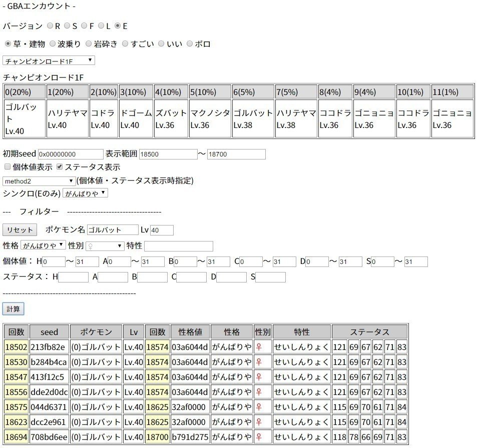Click seed value 413f12c5
477x448 pixels.
click(49, 377)
